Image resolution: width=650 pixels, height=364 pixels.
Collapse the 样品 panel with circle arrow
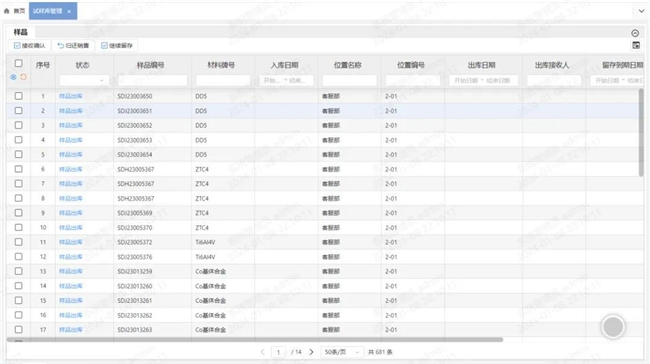click(x=635, y=33)
